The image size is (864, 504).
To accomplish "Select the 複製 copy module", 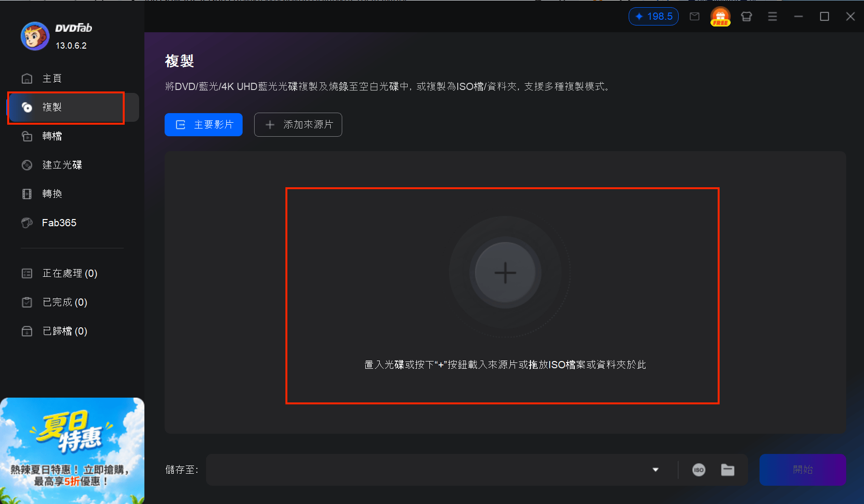I will [72, 107].
